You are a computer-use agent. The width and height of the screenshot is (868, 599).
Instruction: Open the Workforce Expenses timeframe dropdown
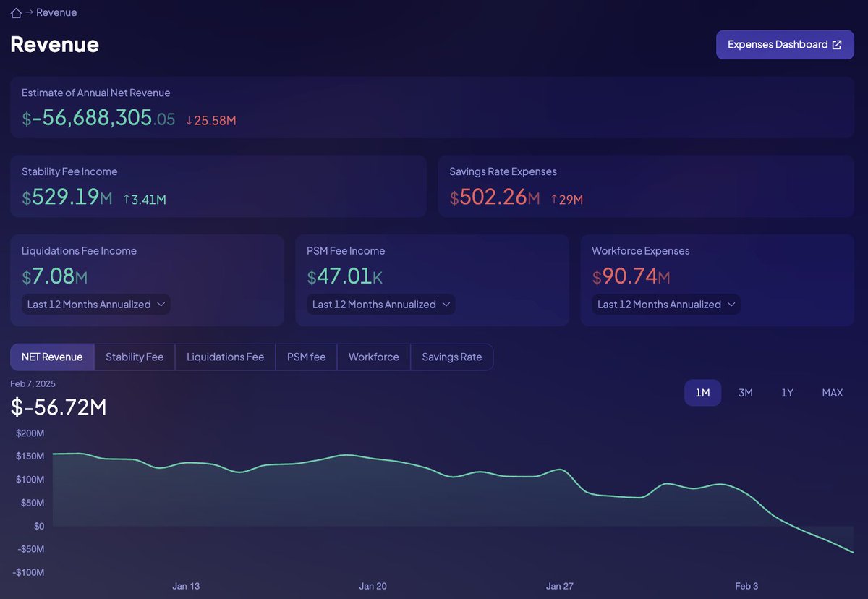point(665,305)
